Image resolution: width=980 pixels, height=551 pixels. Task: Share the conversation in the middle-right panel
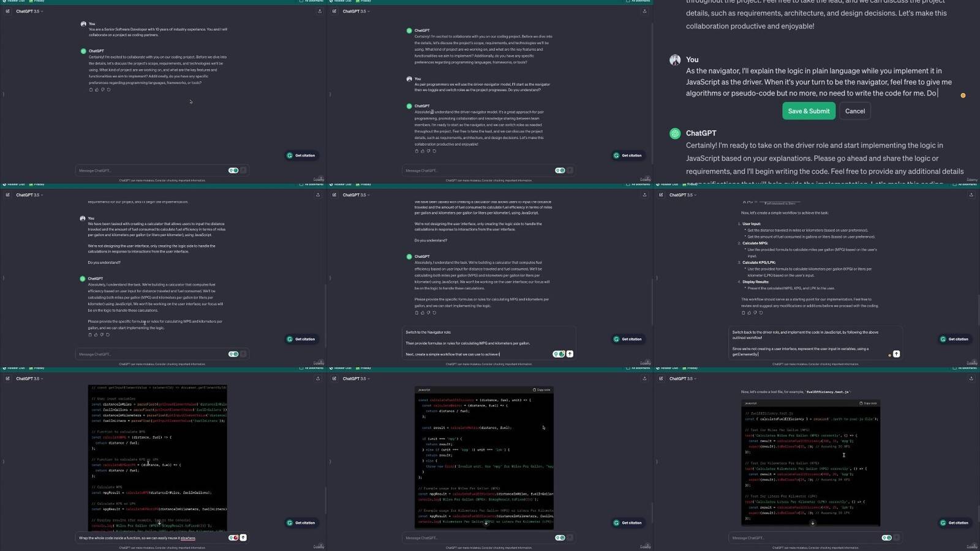point(971,195)
